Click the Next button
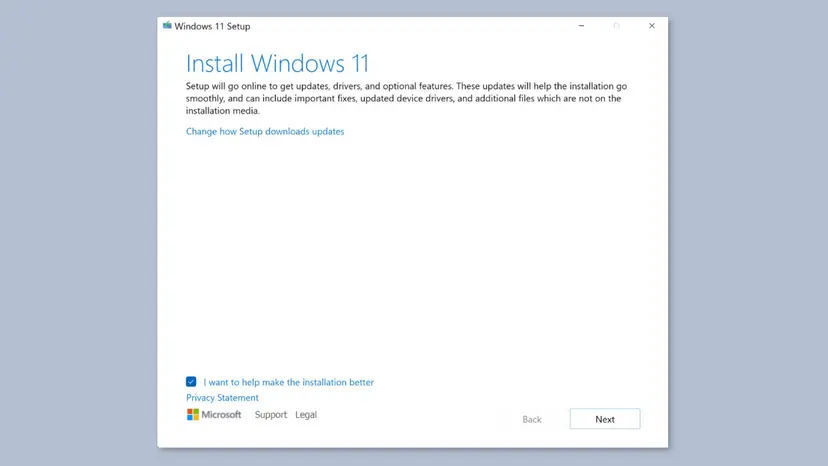828x466 pixels. [605, 419]
